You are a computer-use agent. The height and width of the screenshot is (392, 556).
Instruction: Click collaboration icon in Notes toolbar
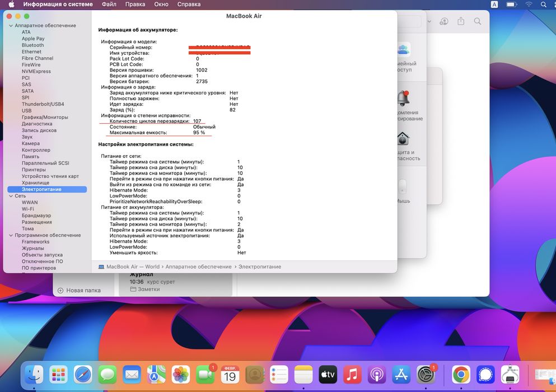coord(444,21)
